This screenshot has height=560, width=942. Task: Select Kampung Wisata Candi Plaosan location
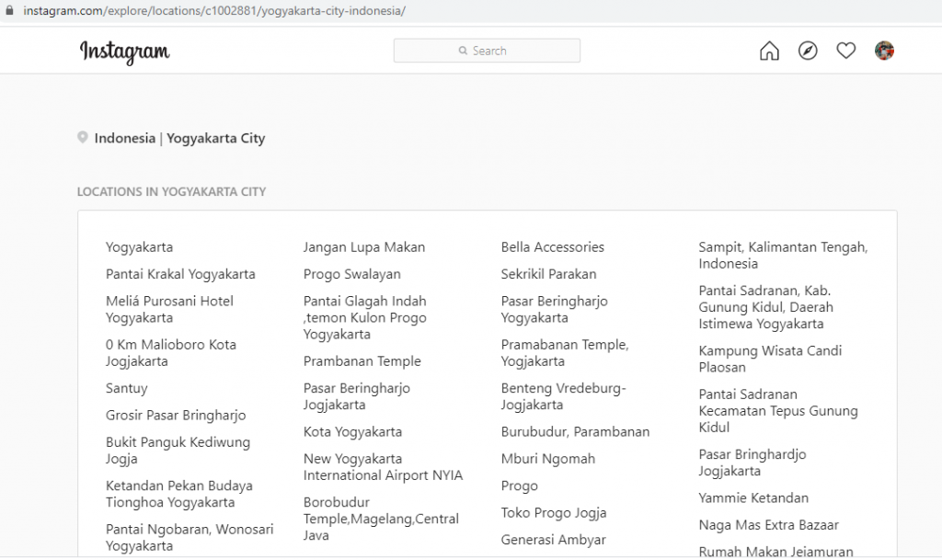(770, 359)
